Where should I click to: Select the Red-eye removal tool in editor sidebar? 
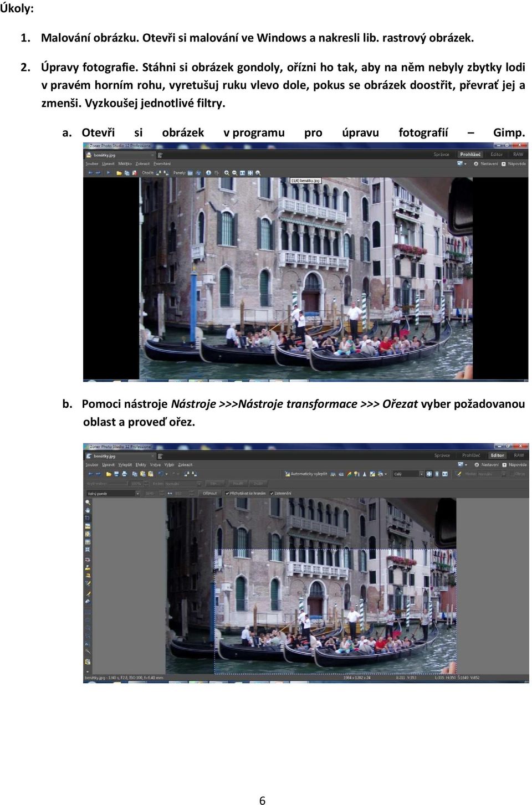pos(88,560)
